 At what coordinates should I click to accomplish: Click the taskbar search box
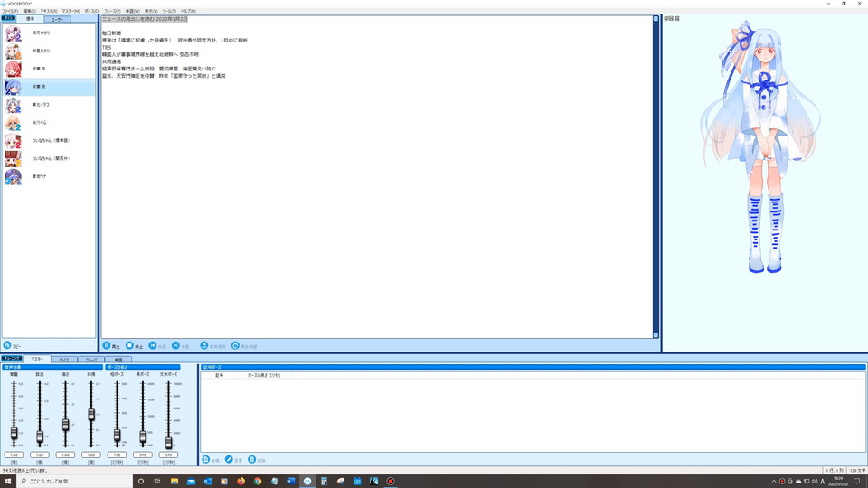75,481
